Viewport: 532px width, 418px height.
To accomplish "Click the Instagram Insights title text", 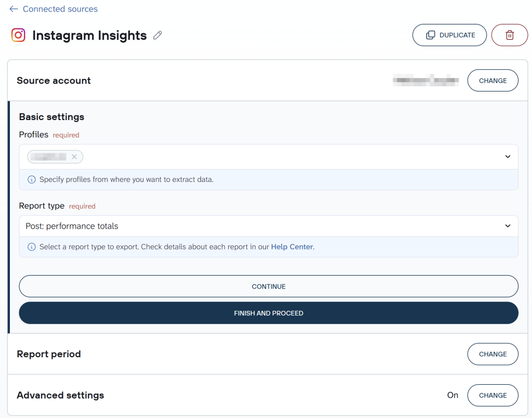I will click(x=89, y=35).
